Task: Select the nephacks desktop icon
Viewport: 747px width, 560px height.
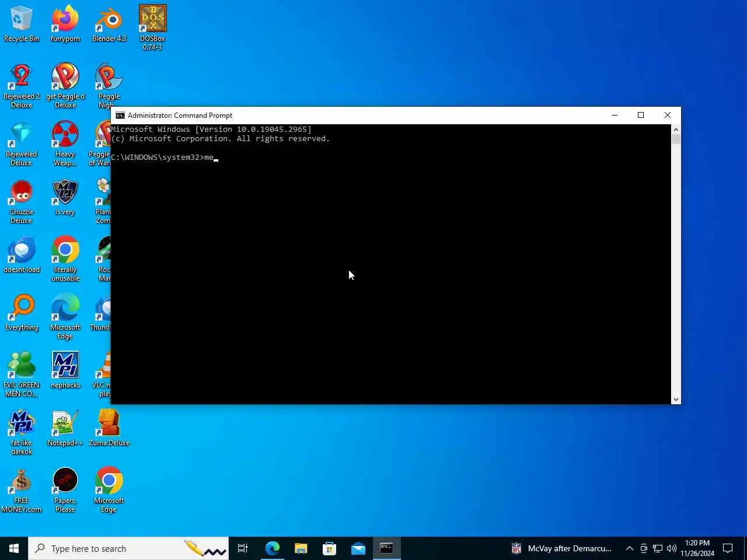Action: (x=65, y=370)
